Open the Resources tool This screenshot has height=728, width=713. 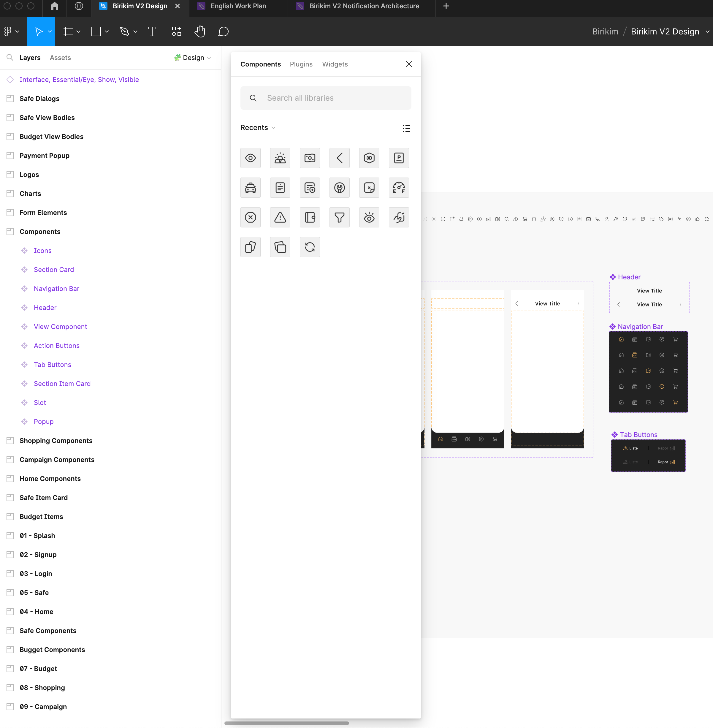pos(176,31)
